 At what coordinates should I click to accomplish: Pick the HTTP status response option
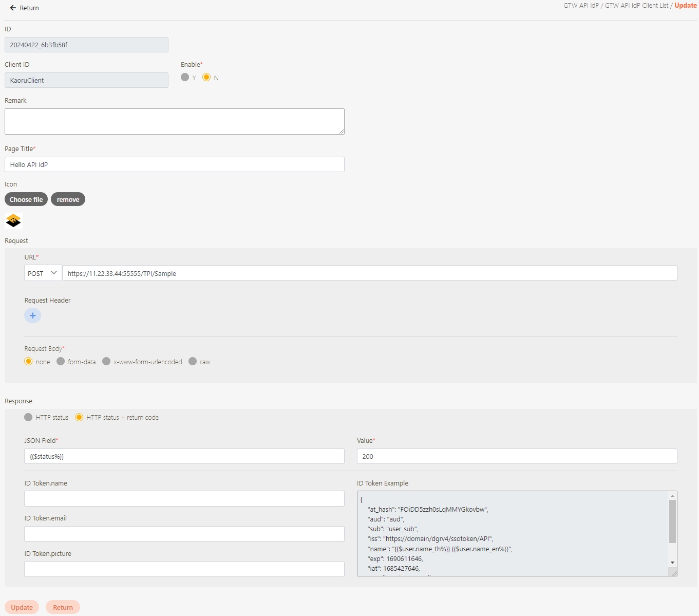(x=28, y=417)
